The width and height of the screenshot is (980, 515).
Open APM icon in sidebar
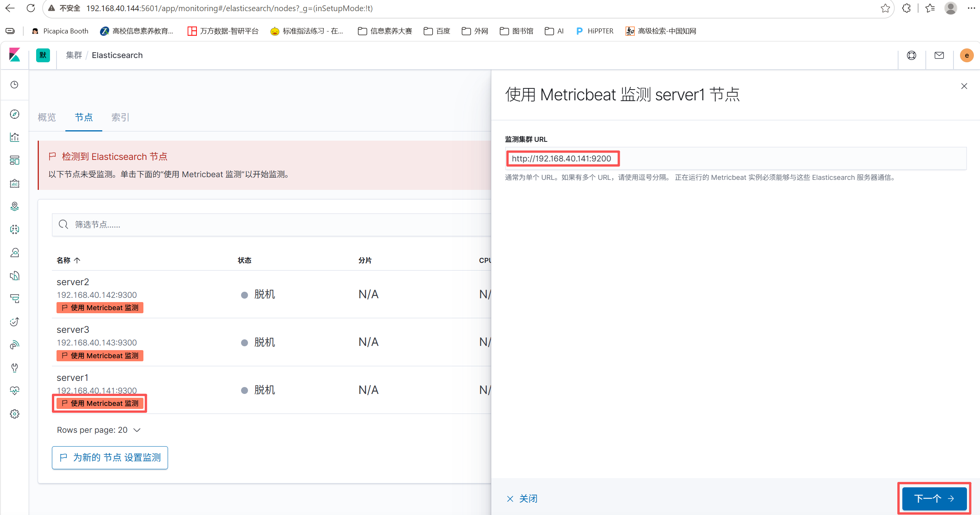coord(15,299)
